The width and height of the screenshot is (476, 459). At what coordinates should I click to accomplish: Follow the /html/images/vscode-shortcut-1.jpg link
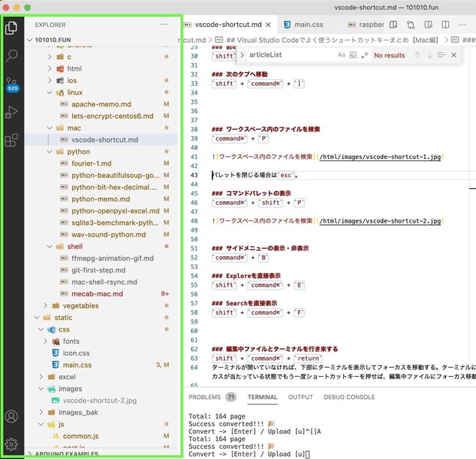click(380, 157)
